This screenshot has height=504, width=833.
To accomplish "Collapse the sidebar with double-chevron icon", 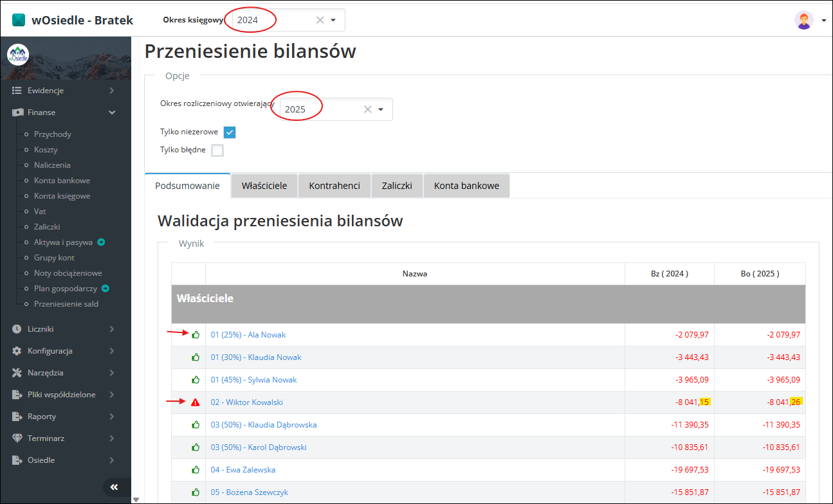I will pos(114,487).
